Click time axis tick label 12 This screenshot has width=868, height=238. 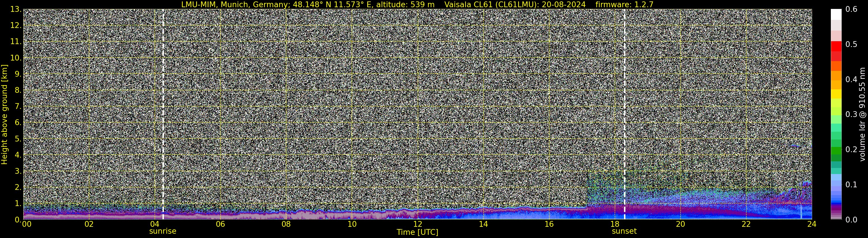(417, 224)
